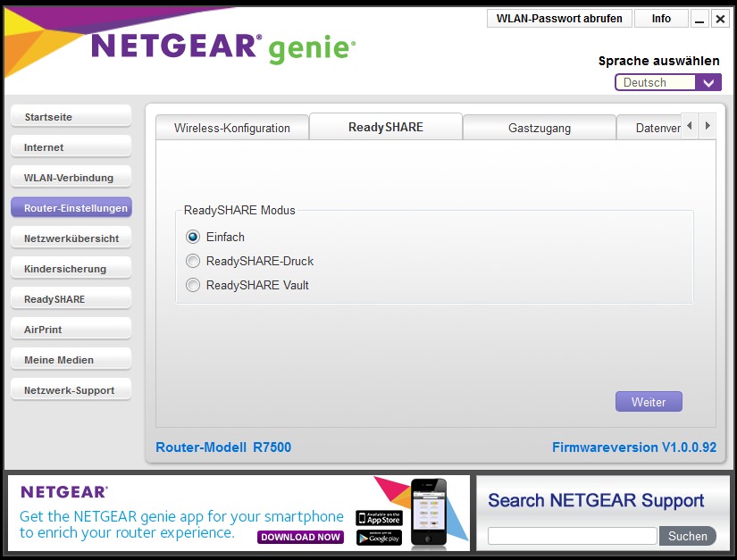737x560 pixels.
Task: Open the App Store download badge
Action: [x=379, y=518]
